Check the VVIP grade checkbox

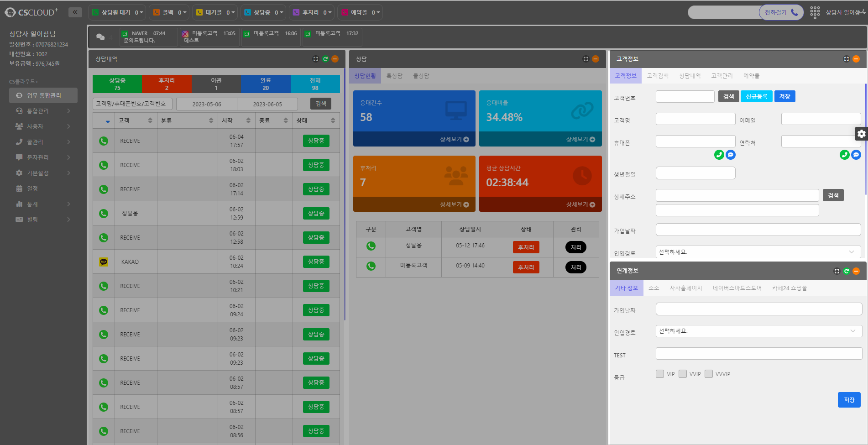click(x=683, y=374)
